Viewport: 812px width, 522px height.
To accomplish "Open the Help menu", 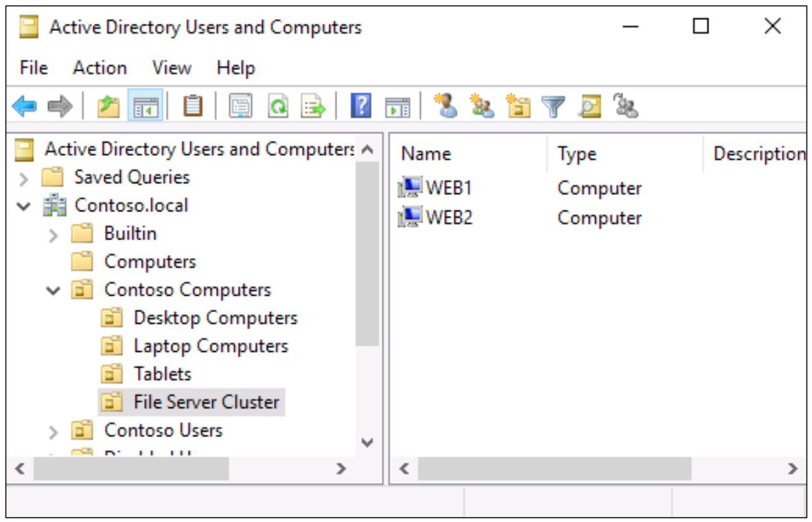I will 235,68.
